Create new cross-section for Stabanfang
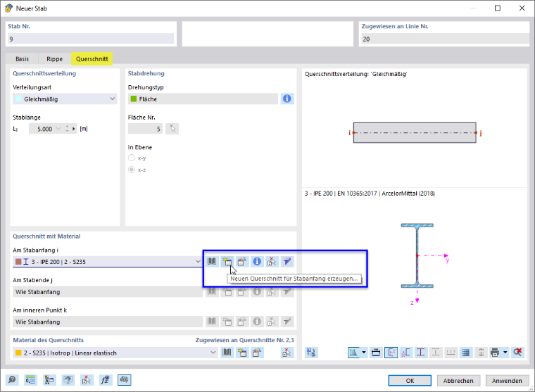 [227, 262]
